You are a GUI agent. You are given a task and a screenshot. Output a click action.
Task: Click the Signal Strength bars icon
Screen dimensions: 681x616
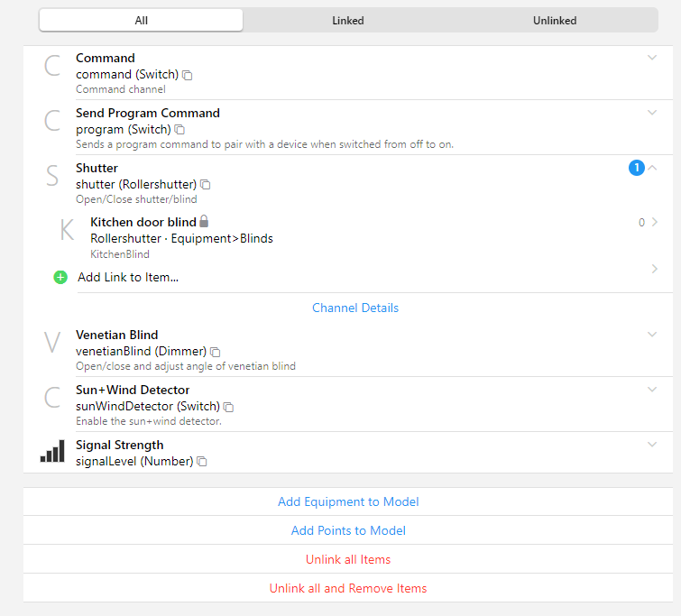coord(52,452)
